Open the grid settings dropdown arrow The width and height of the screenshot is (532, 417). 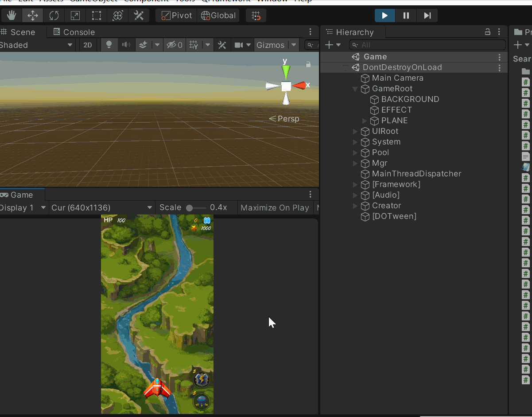pyautogui.click(x=208, y=45)
